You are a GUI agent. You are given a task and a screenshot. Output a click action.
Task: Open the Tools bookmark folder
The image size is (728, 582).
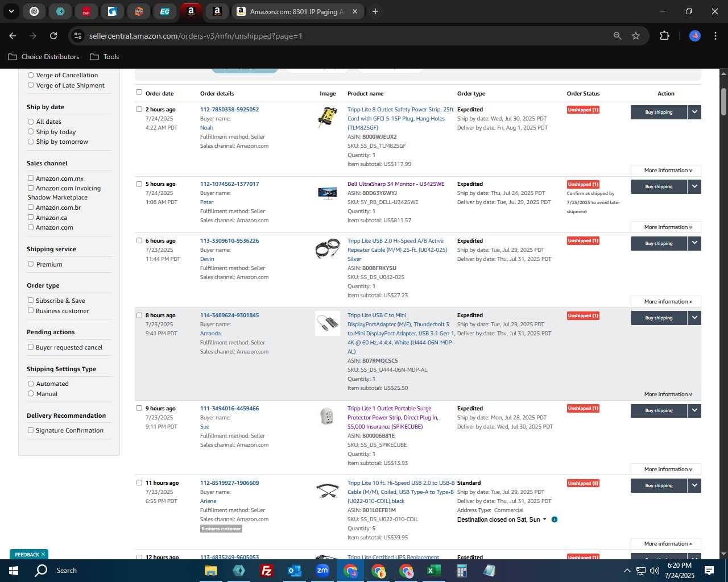(105, 57)
